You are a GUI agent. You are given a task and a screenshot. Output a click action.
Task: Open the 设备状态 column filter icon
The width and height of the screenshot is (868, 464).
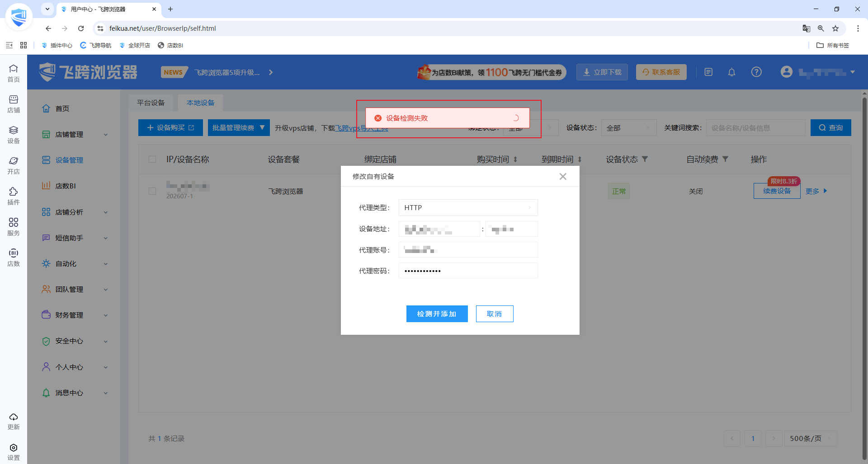pyautogui.click(x=645, y=159)
